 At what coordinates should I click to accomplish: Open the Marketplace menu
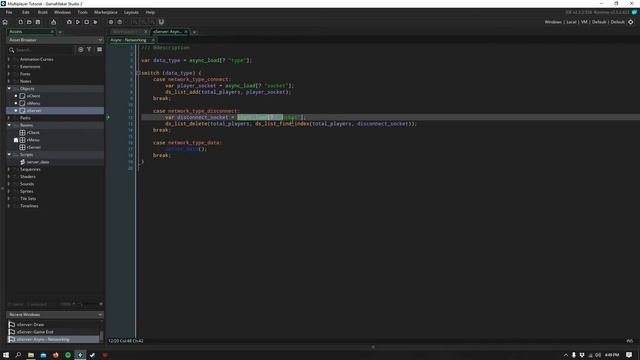(x=106, y=12)
